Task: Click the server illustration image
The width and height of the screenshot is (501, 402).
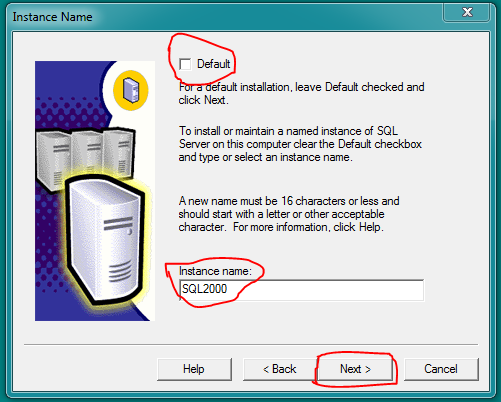Action: (x=95, y=191)
